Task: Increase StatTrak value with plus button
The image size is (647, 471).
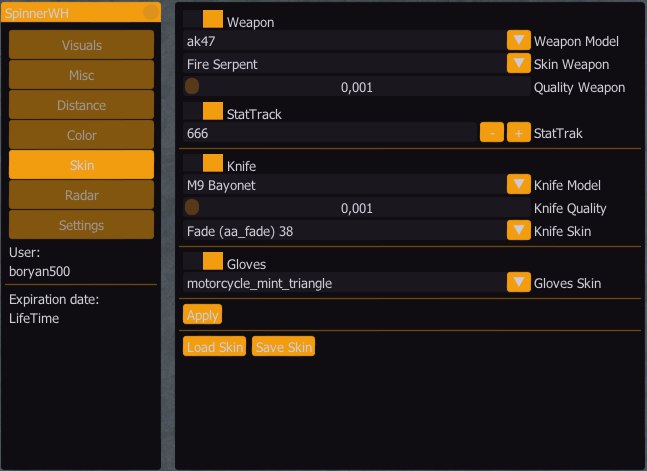Action: pos(519,133)
